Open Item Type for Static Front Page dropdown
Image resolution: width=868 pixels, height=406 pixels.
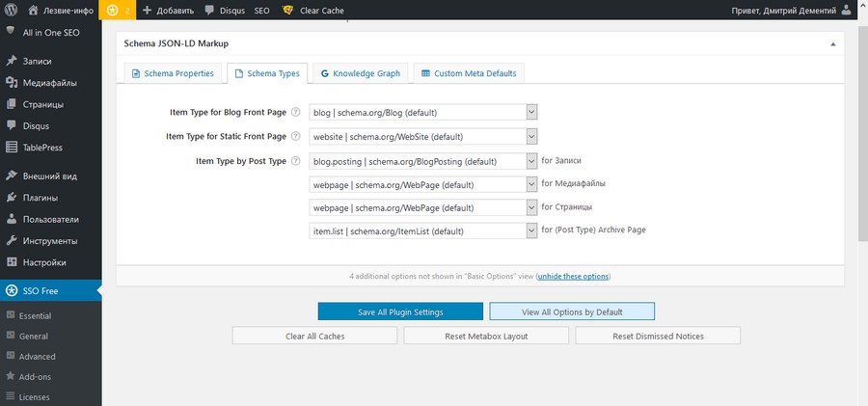click(x=423, y=136)
